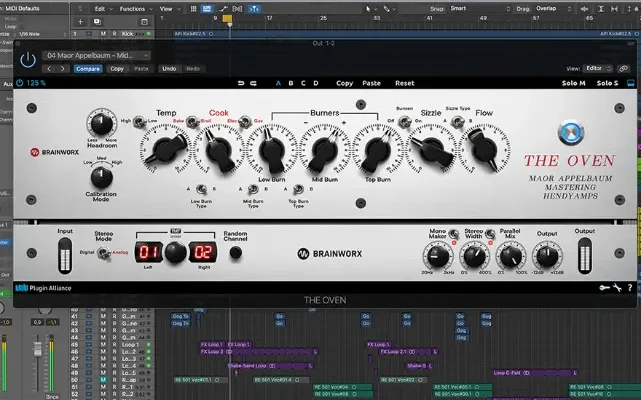Screen dimensions: 641x400
Task: Toggle the Low Burn Type switch
Action: [x=200, y=188]
